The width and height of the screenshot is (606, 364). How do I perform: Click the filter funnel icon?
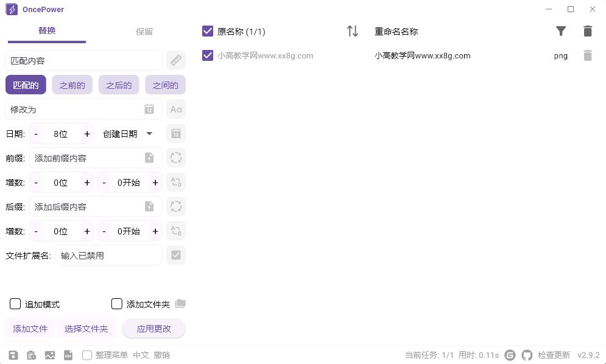point(561,31)
